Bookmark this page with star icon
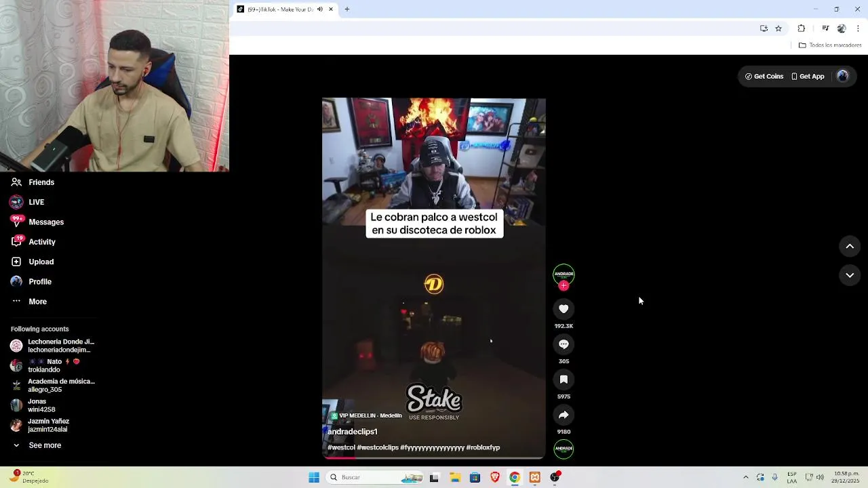The height and width of the screenshot is (488, 868). click(778, 28)
